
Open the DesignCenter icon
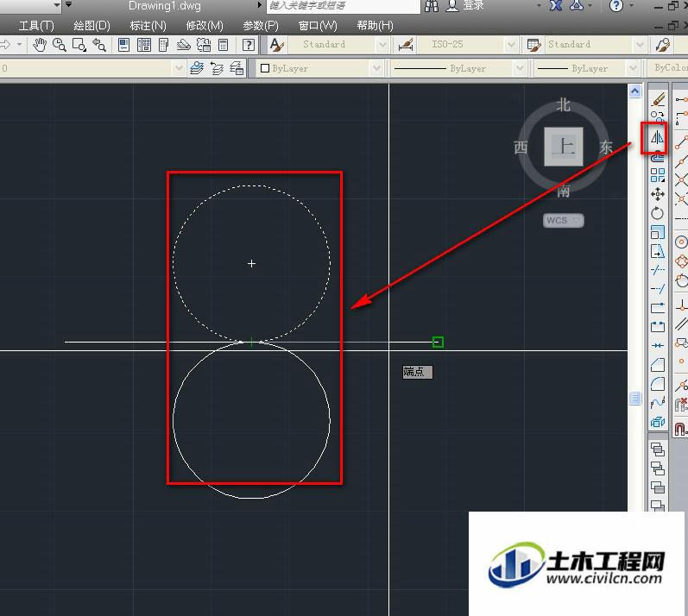[x=144, y=45]
